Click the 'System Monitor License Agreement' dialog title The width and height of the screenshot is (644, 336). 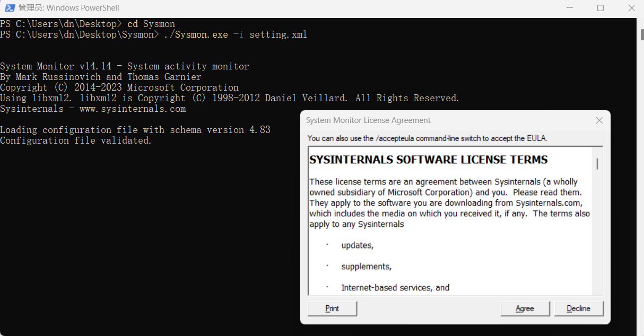[368, 120]
